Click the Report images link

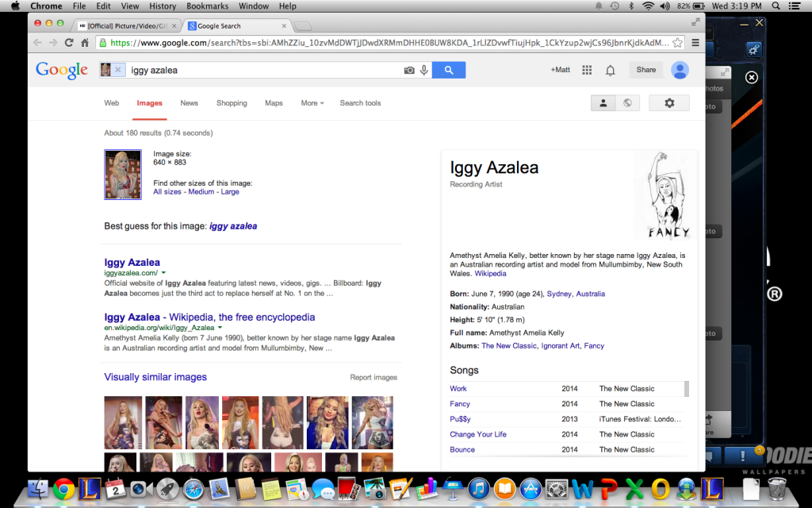pos(373,377)
